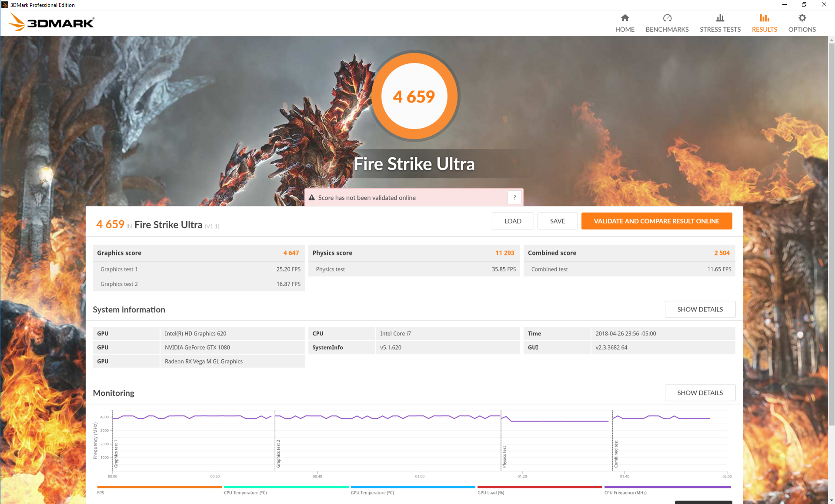Validate and compare result online
Image resolution: width=835 pixels, height=504 pixels.
click(x=656, y=221)
